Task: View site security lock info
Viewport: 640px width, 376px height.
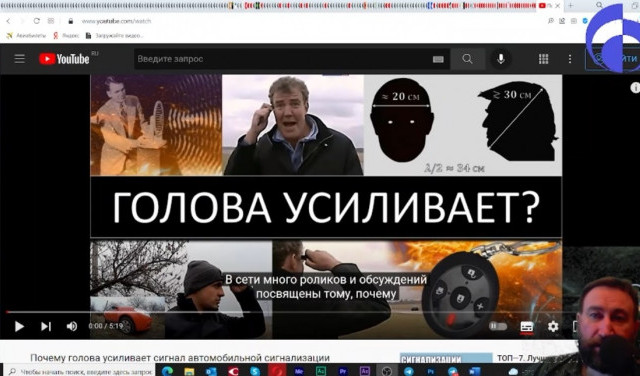Action: (71, 21)
